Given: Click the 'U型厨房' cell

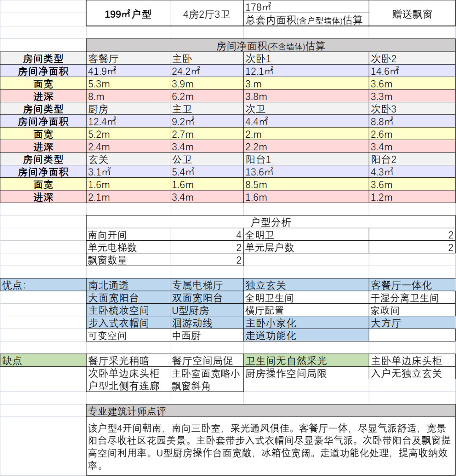Looking at the screenshot, I should pyautogui.click(x=206, y=310).
